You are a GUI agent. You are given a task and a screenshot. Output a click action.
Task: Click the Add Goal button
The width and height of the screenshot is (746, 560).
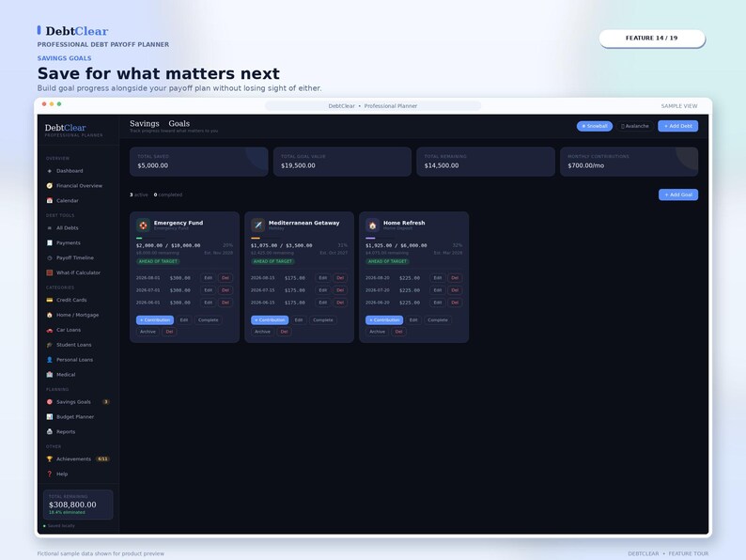[678, 194]
